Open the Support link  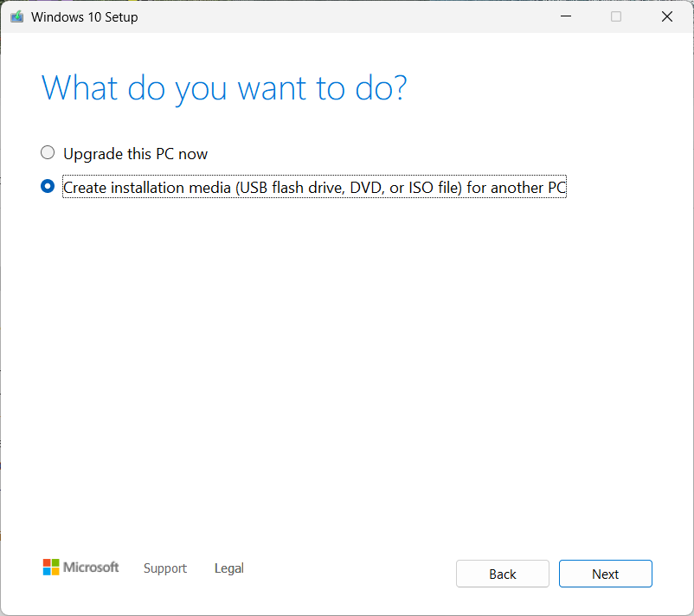[165, 568]
